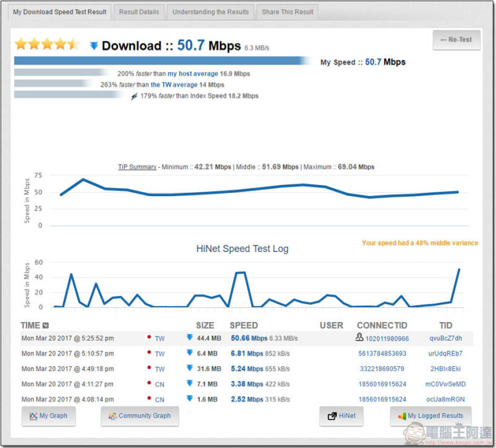Open My Logged Results
Viewport: 496px width, 448px height.
[430, 416]
